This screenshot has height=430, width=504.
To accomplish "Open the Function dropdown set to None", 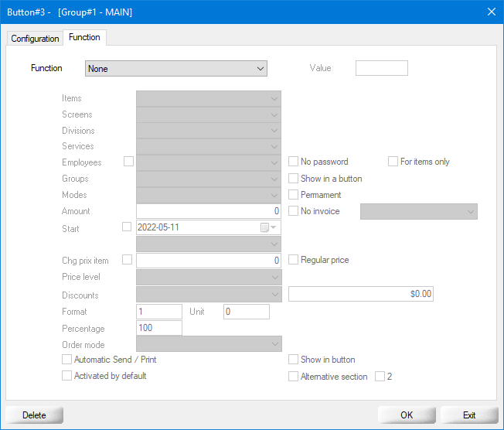I will pos(176,69).
